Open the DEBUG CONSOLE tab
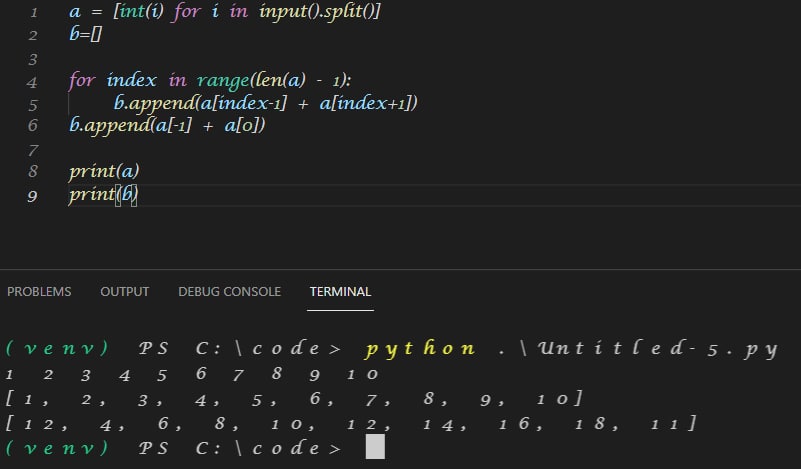Screen dimensions: 801x469 (x=229, y=292)
